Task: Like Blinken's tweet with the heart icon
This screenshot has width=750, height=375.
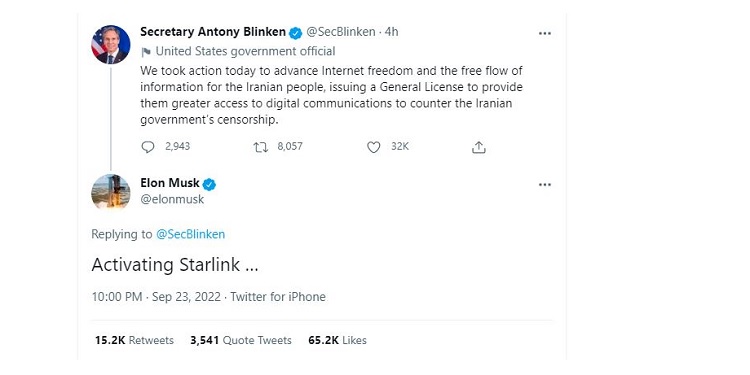Action: tap(374, 147)
